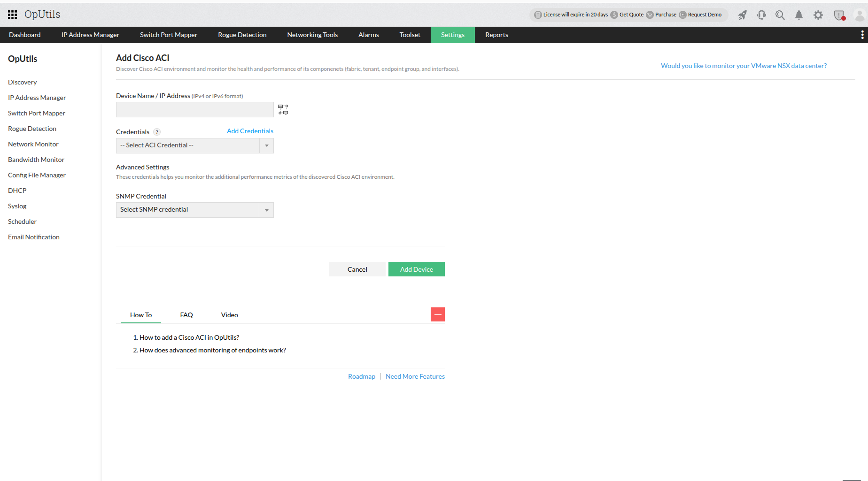Open Config File Manager in the sidebar
The width and height of the screenshot is (868, 481).
pyautogui.click(x=37, y=175)
